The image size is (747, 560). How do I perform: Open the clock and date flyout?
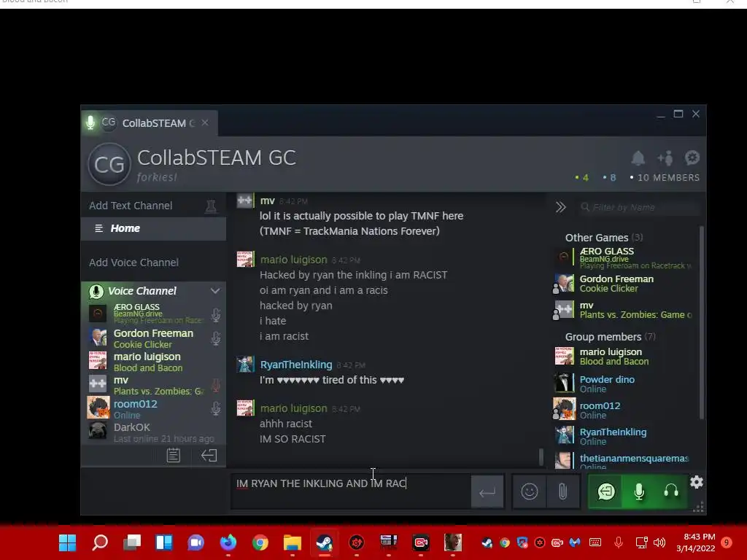(x=695, y=542)
